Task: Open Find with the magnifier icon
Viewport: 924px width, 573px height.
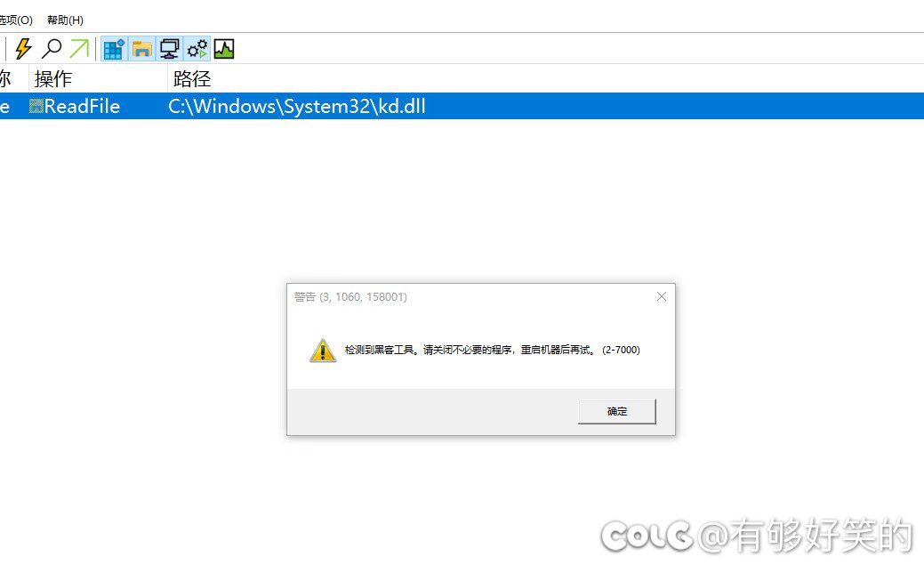Action: pos(52,48)
